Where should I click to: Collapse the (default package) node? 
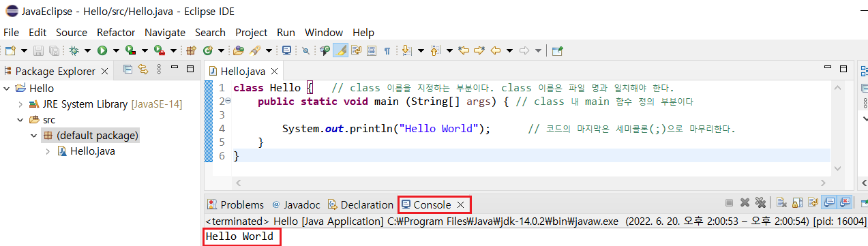click(34, 136)
